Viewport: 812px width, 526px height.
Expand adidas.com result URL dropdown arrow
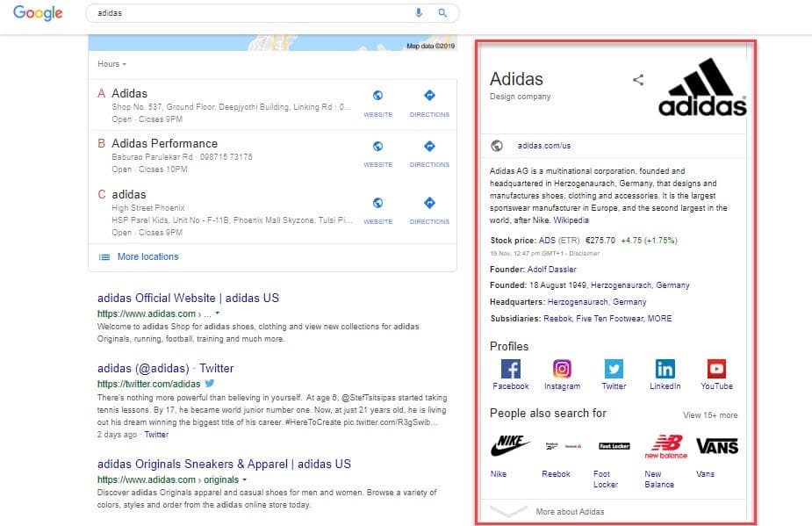(x=218, y=313)
